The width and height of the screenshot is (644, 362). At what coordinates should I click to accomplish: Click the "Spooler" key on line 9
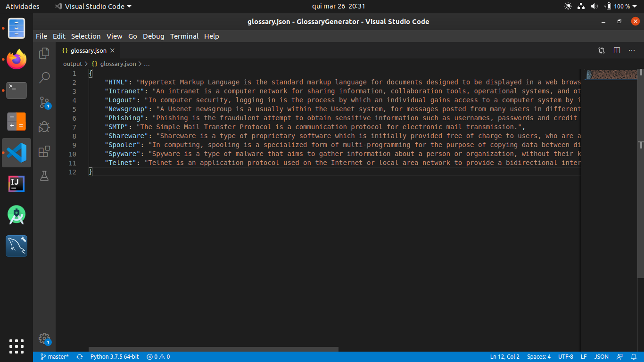[x=123, y=145]
